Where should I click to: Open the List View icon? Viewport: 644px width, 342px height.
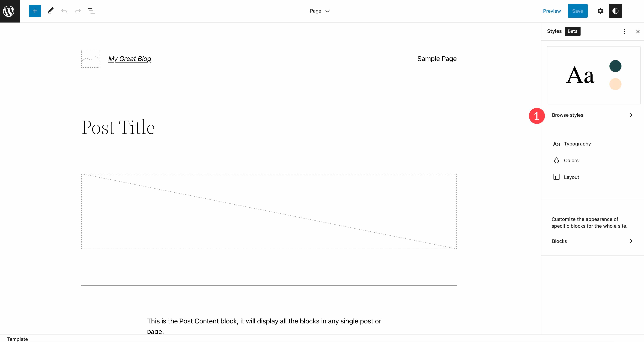[x=91, y=11]
